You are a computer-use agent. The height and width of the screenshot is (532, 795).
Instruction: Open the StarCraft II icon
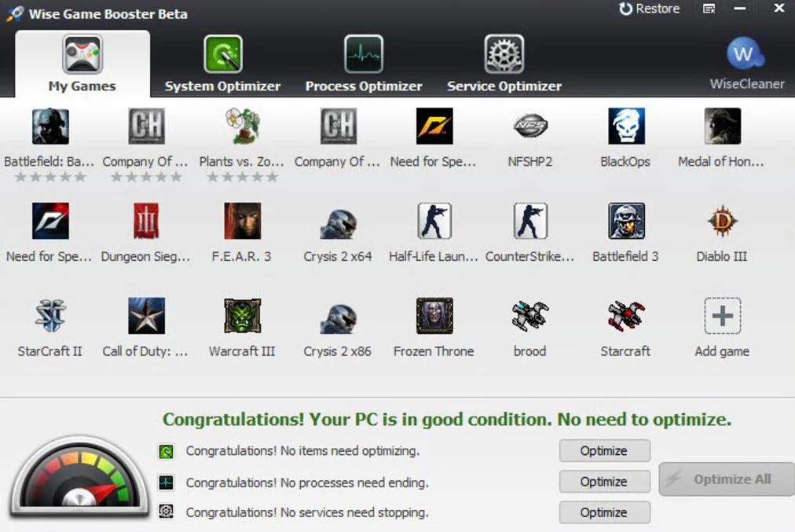50,316
